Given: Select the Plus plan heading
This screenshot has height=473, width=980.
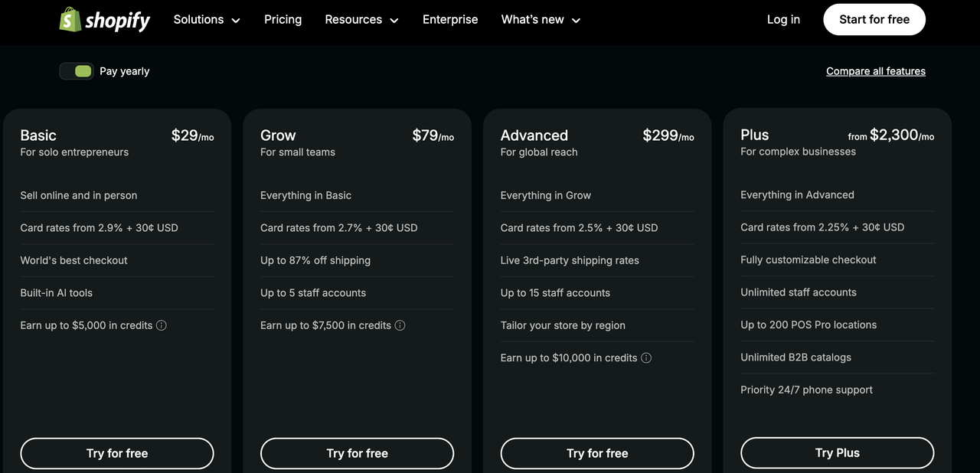Looking at the screenshot, I should (754, 135).
